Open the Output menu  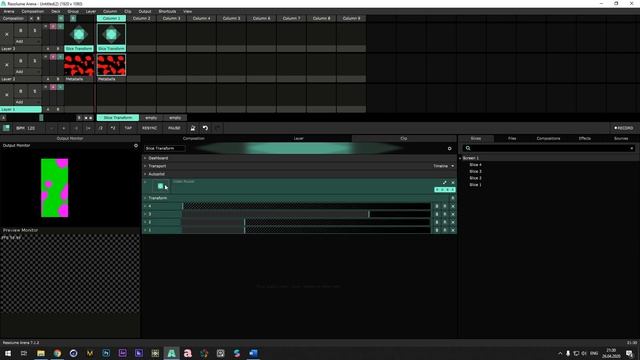point(144,11)
